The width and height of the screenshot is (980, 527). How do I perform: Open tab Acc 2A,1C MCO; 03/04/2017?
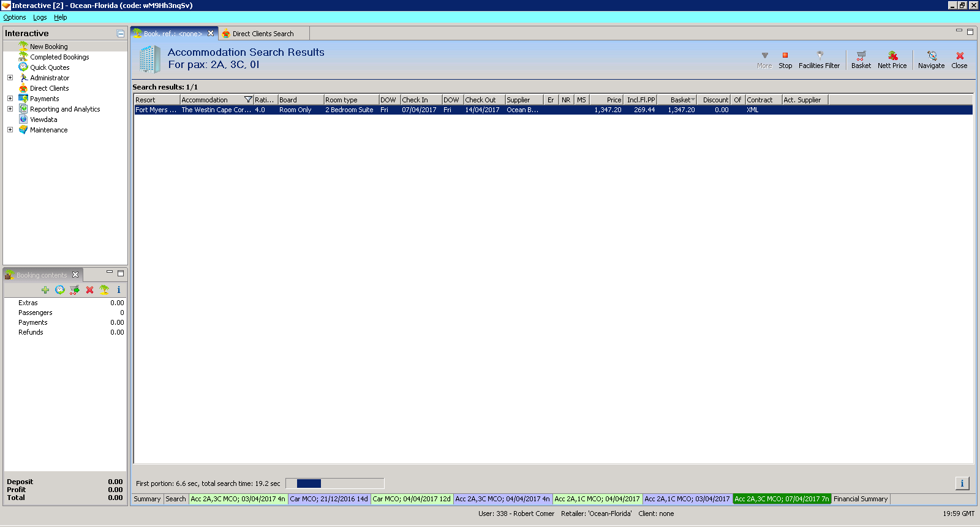click(687, 499)
